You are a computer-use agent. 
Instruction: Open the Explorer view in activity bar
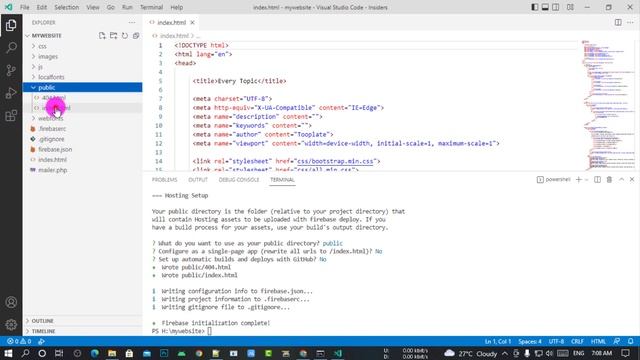pos(11,25)
